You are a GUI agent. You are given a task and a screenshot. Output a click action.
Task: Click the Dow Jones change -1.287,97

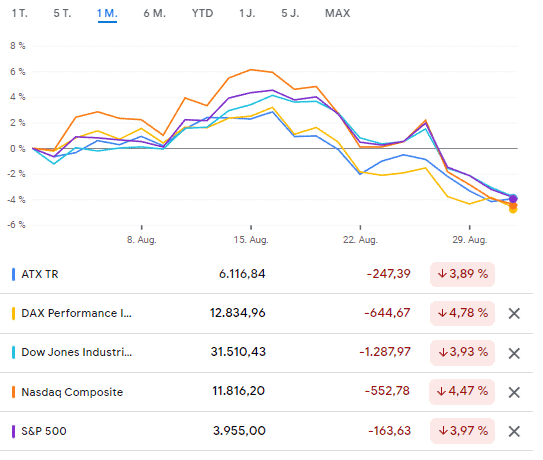coord(385,352)
